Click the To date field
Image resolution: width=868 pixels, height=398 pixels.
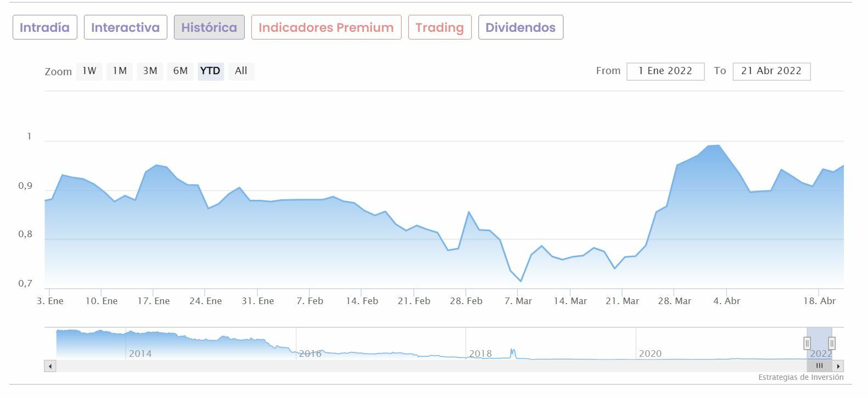pyautogui.click(x=771, y=71)
